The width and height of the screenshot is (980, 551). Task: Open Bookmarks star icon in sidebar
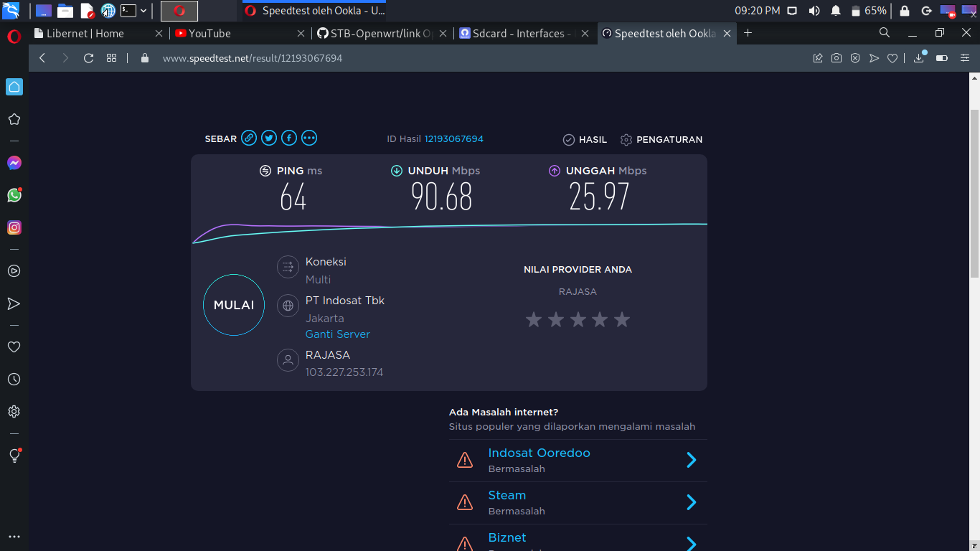(x=14, y=119)
